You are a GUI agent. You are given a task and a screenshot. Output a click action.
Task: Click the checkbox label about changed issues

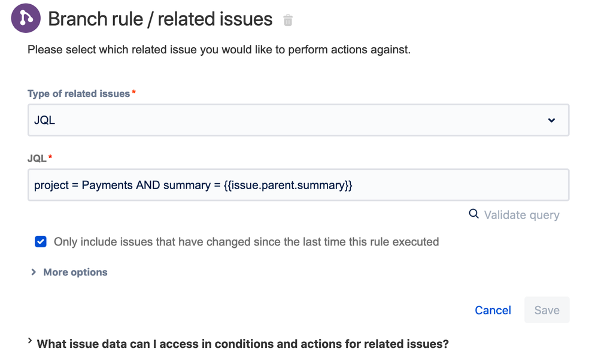click(246, 242)
